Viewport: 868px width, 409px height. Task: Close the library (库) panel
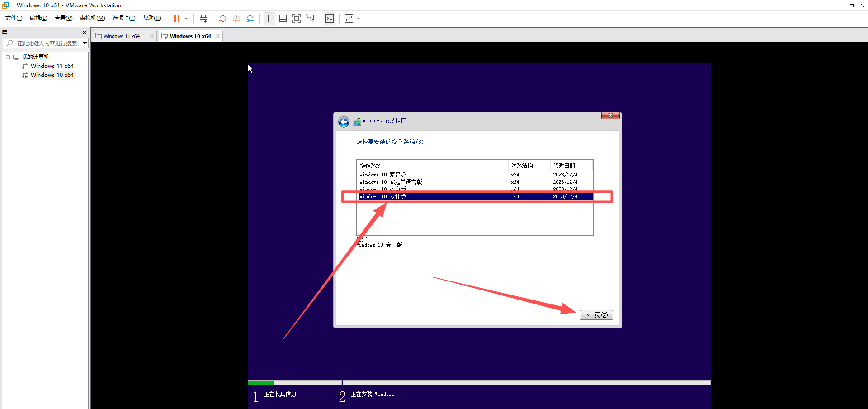tap(85, 33)
